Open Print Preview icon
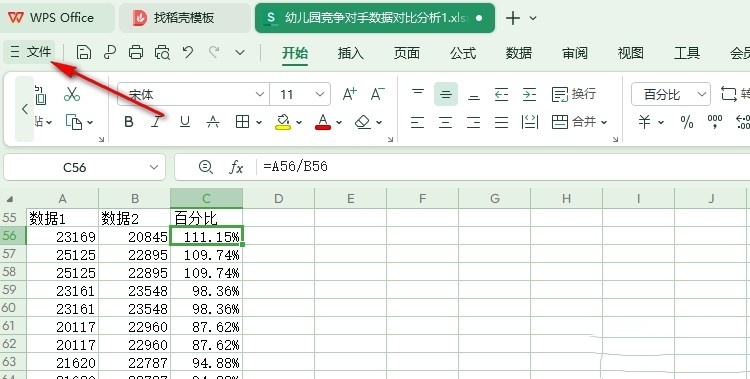750x379 pixels. click(x=163, y=52)
